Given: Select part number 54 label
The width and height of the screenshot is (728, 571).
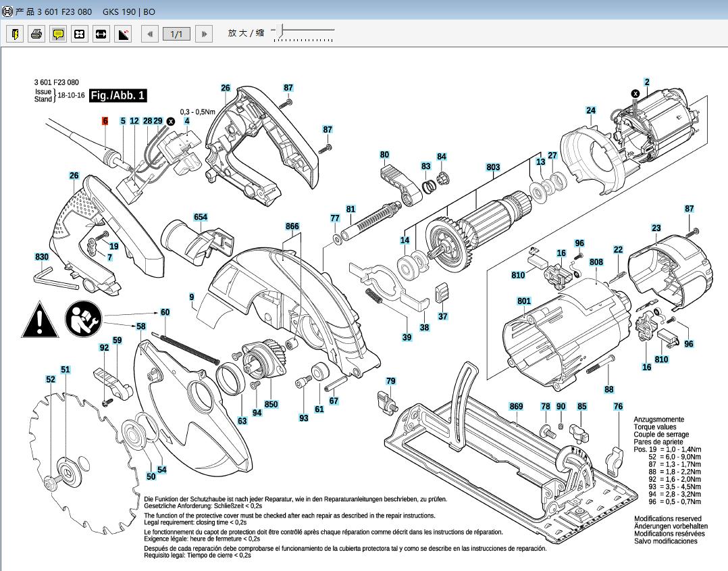Looking at the screenshot, I should 161,470.
